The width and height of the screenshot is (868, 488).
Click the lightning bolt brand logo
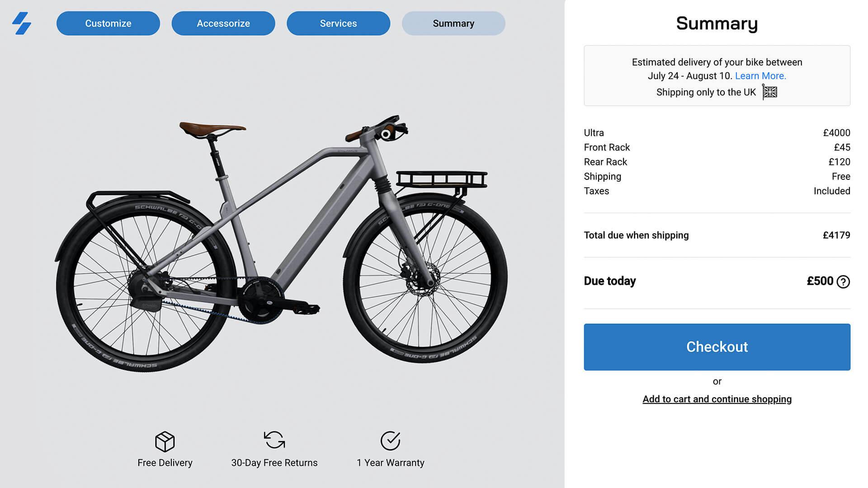tap(22, 23)
